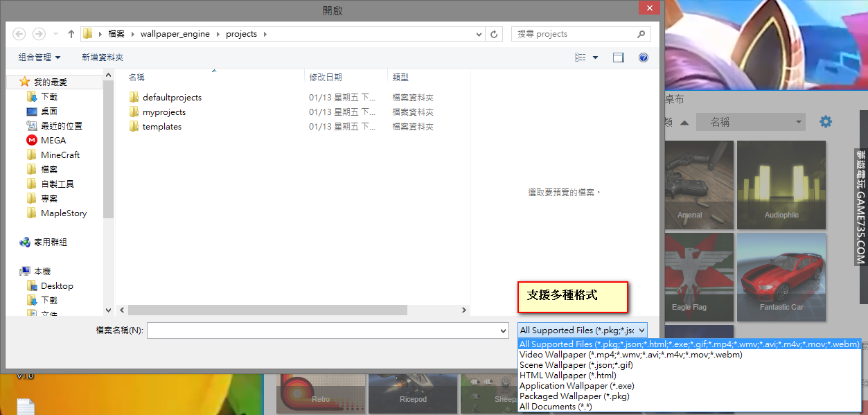Select the Fantastic Car wallpaper thumbnail
Viewport: 868px width, 415px height.
[x=781, y=277]
